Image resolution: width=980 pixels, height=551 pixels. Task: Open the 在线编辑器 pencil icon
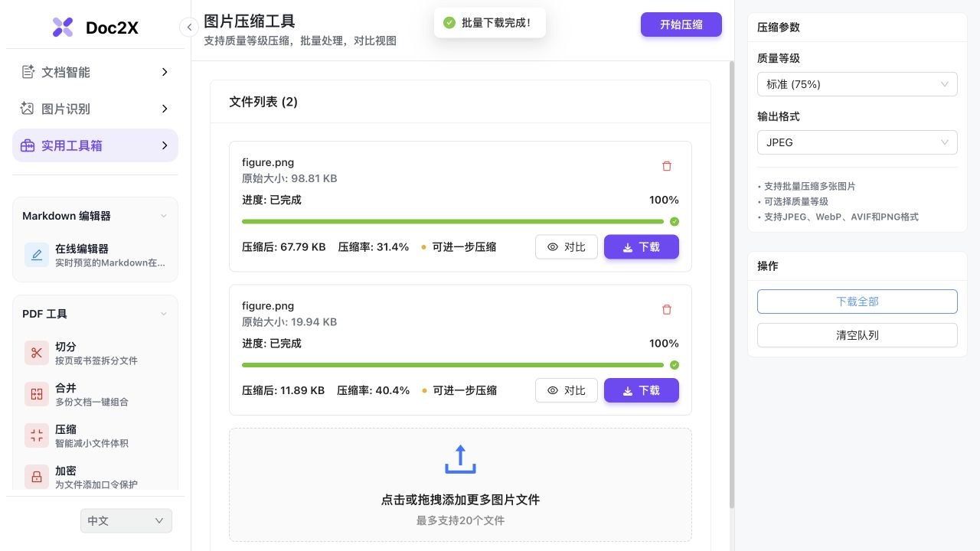(37, 255)
